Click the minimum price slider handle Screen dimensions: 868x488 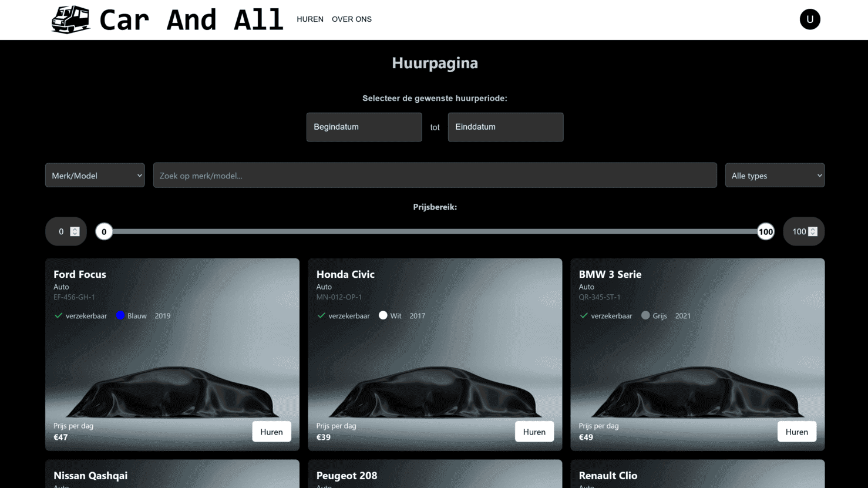104,231
